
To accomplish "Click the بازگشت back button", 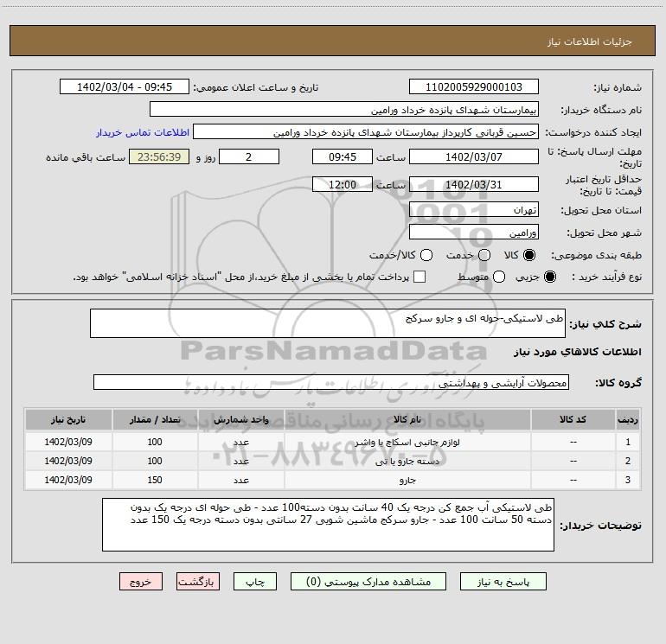I will [x=198, y=582].
